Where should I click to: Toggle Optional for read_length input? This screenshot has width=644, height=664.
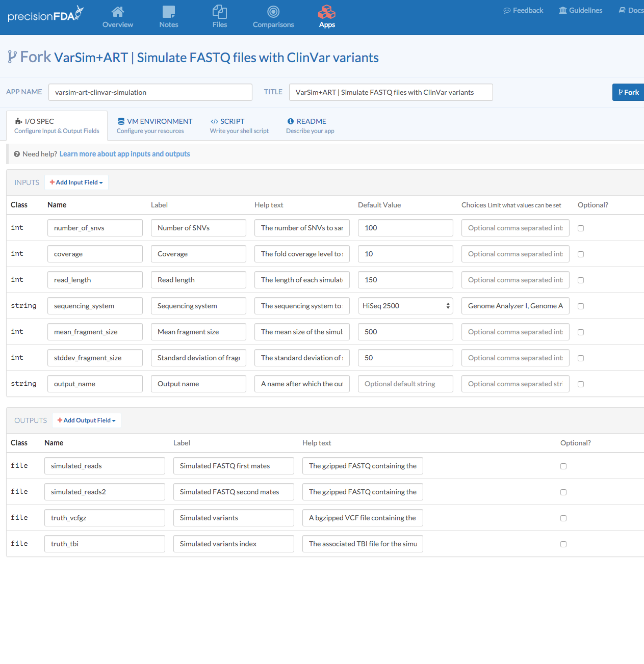(581, 280)
